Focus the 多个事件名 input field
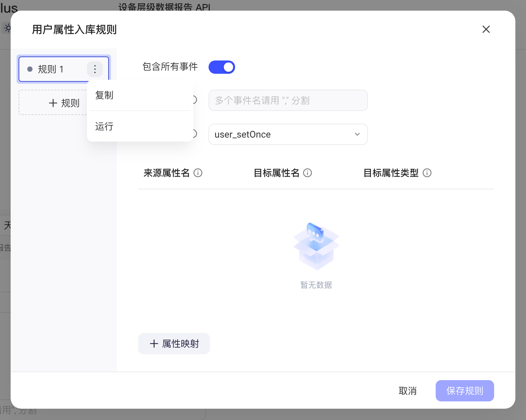 [288, 100]
